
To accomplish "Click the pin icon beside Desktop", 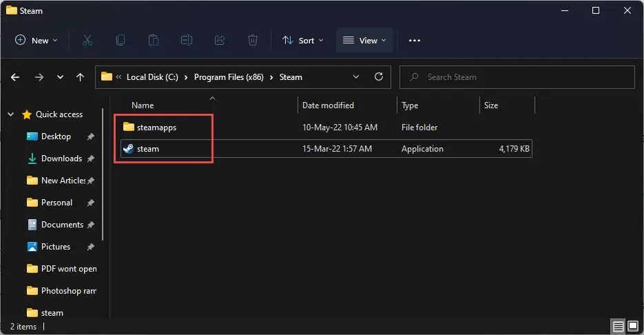I will click(91, 136).
